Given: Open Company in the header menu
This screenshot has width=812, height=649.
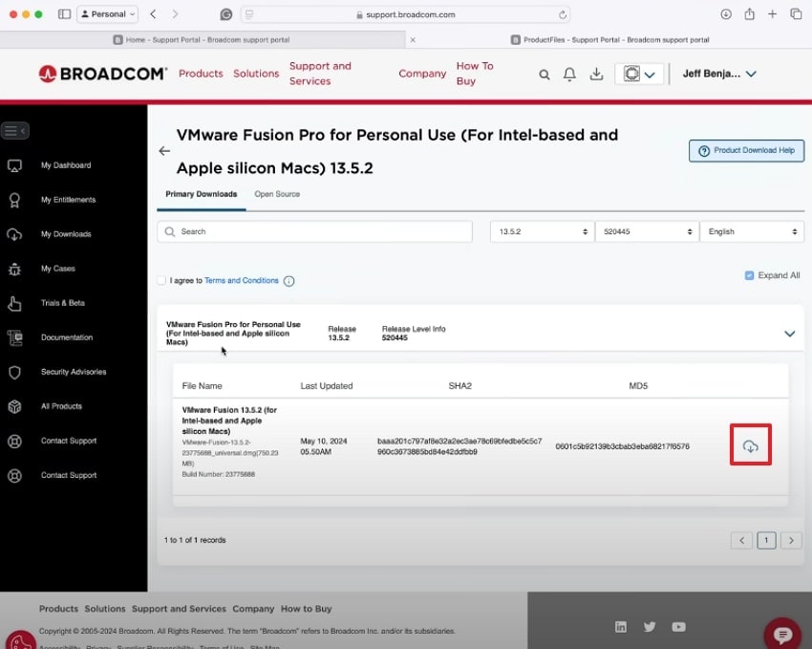Looking at the screenshot, I should 422,74.
